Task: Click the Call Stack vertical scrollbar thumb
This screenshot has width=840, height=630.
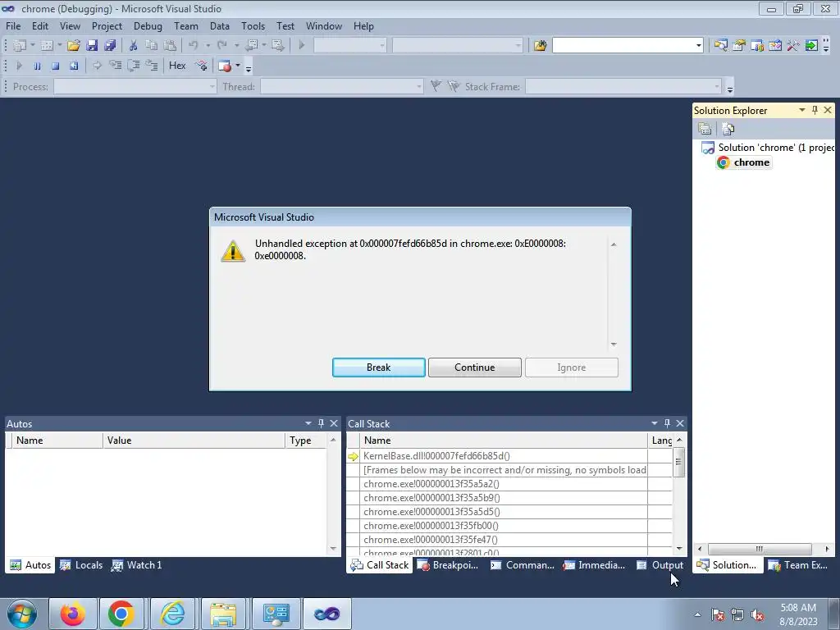Action: click(x=678, y=462)
